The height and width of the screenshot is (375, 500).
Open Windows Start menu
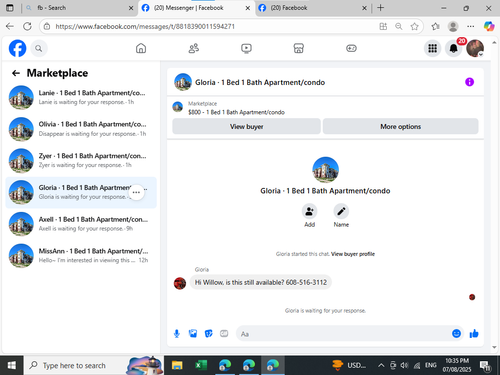[11, 365]
